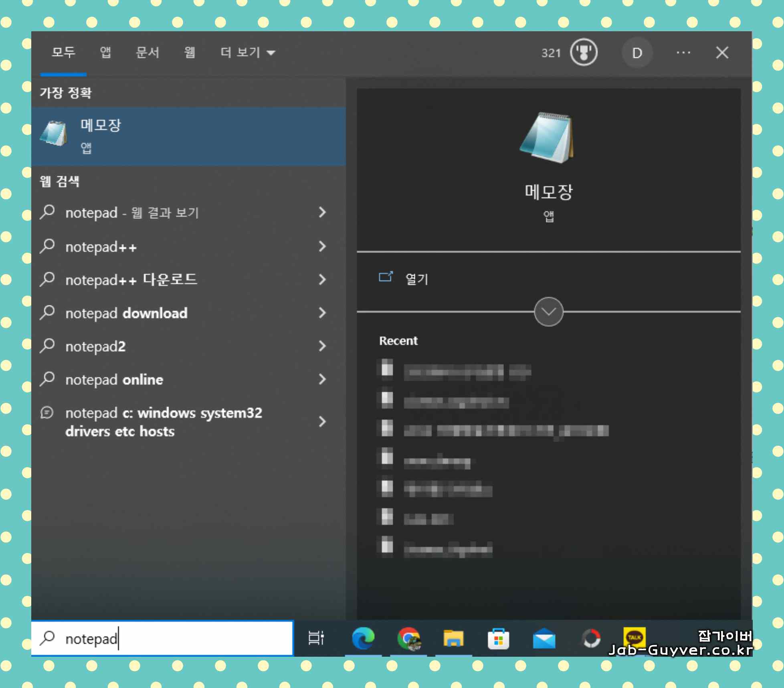Open KakaoTalk from the taskbar
The width and height of the screenshot is (784, 688).
pyautogui.click(x=634, y=637)
